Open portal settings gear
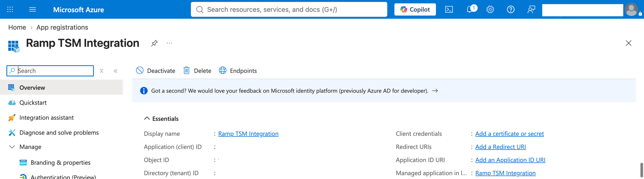 pyautogui.click(x=490, y=9)
